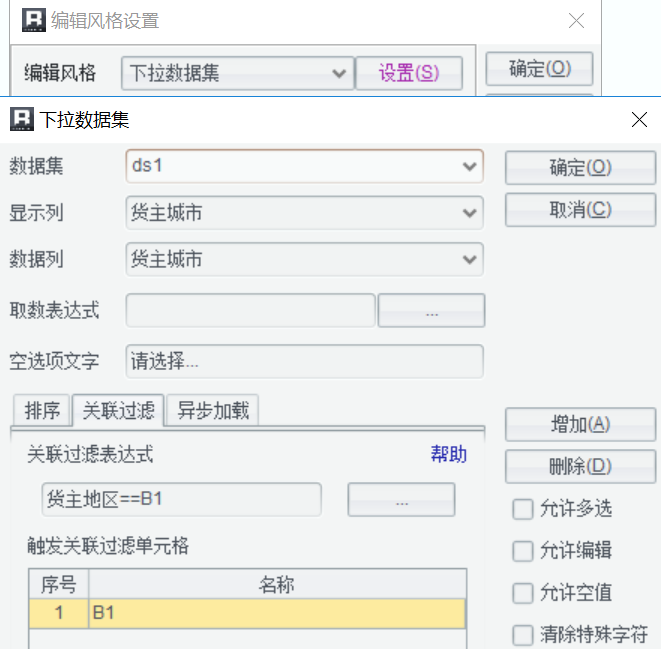Screen dimensions: 661x649
Task: Click the app logo icon in the 下拉数据集 title bar
Action: click(x=21, y=120)
